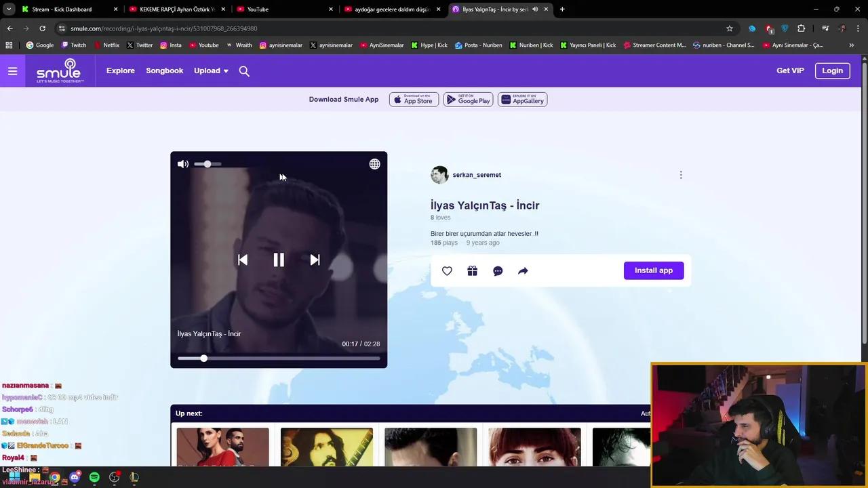
Task: Open serkan_seremet profile avatar
Action: pos(439,175)
